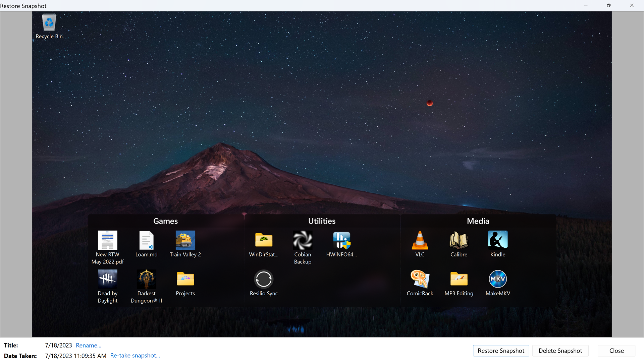
Task: Select the Kindle app icon
Action: [x=498, y=240]
